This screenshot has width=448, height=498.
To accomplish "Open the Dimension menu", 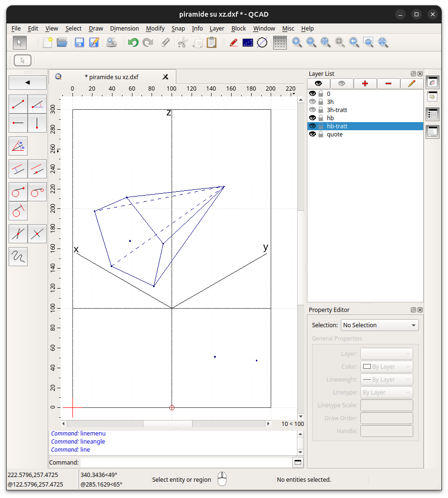I will pos(124,28).
